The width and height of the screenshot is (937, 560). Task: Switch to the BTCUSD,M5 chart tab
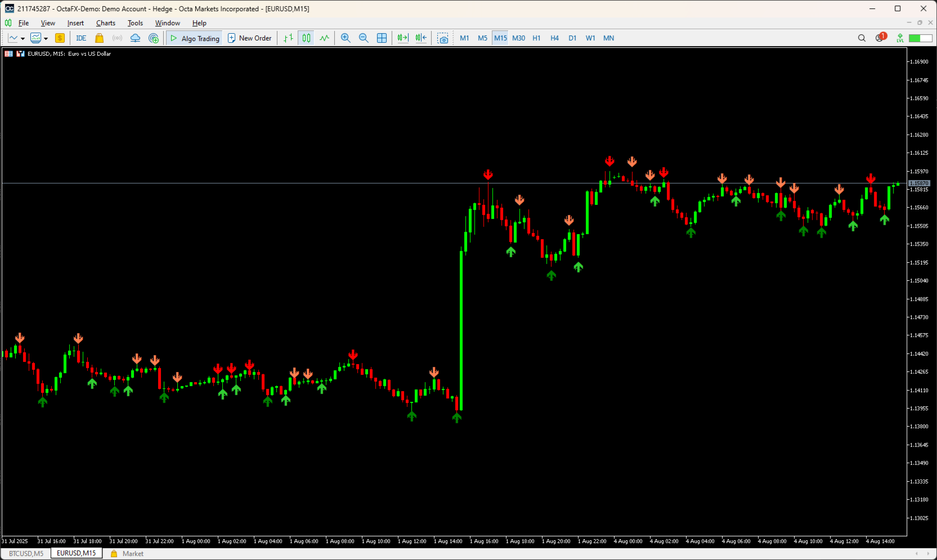[26, 554]
